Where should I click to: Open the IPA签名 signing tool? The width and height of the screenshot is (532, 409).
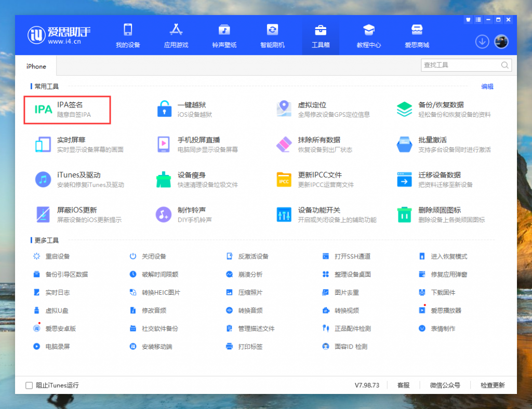point(67,110)
